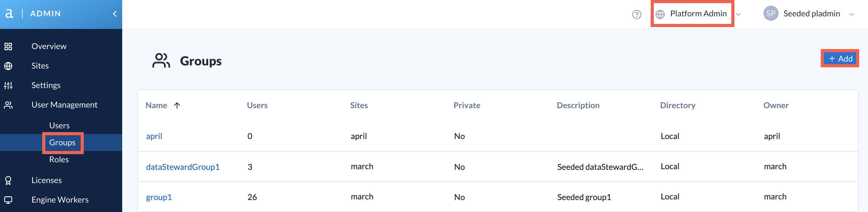Open the group1 link
868x212 pixels.
pos(159,197)
